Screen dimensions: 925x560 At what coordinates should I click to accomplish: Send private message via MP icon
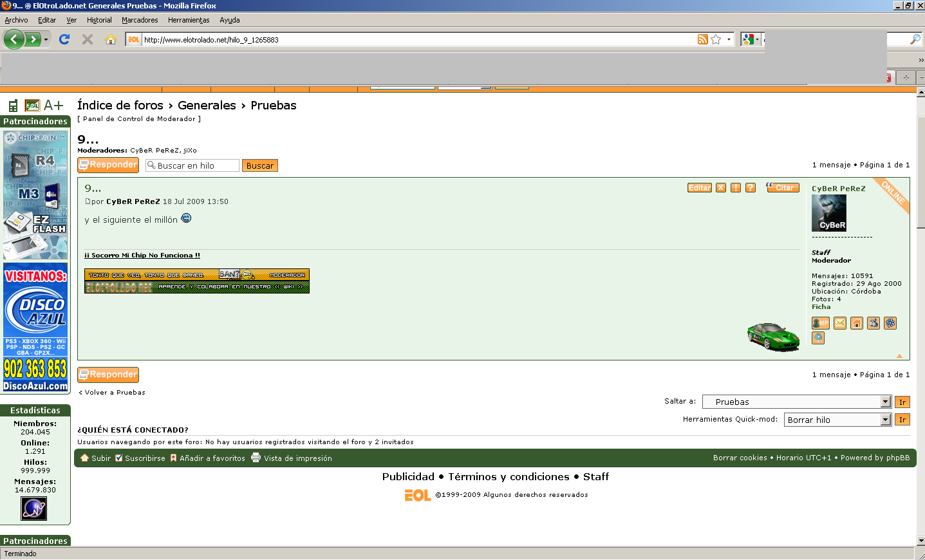pos(821,323)
